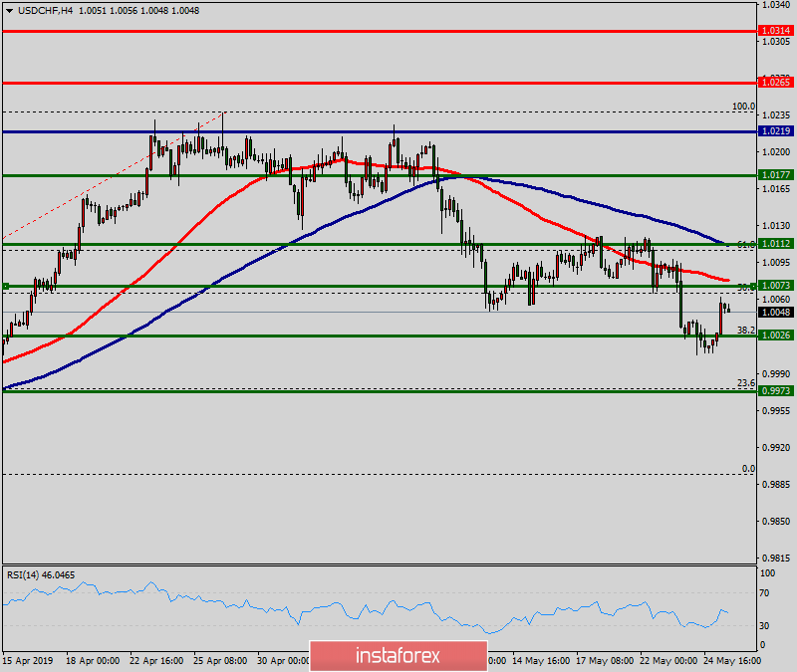
Task: Click the 24 May 16:00 timestamp label
Action: tap(733, 659)
